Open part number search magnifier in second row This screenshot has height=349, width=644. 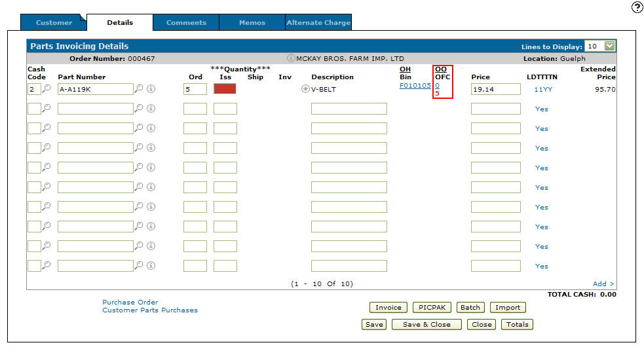[140, 107]
